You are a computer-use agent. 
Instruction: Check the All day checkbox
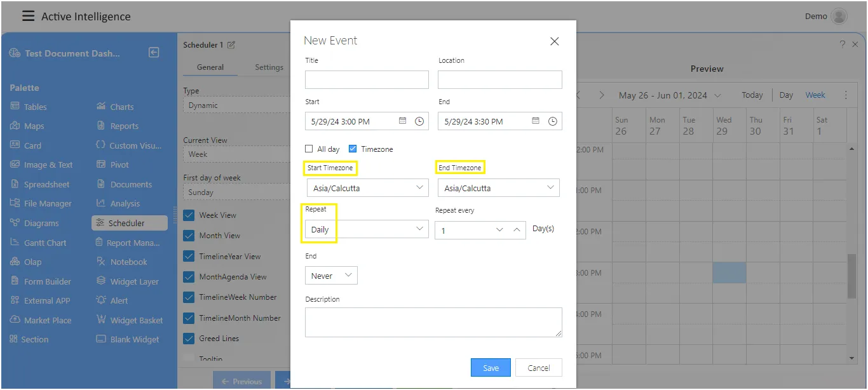coord(309,149)
